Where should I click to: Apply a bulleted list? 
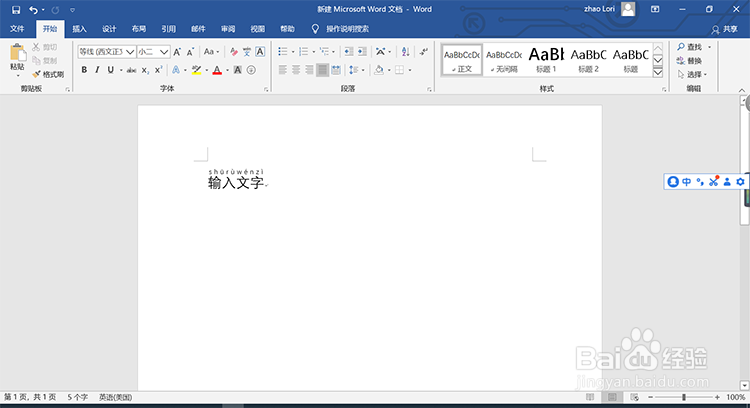pyautogui.click(x=283, y=52)
